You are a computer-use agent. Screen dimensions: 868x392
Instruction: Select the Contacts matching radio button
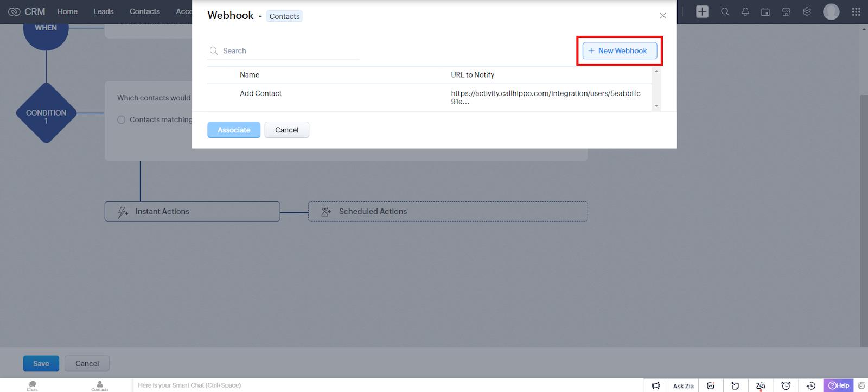tap(122, 119)
